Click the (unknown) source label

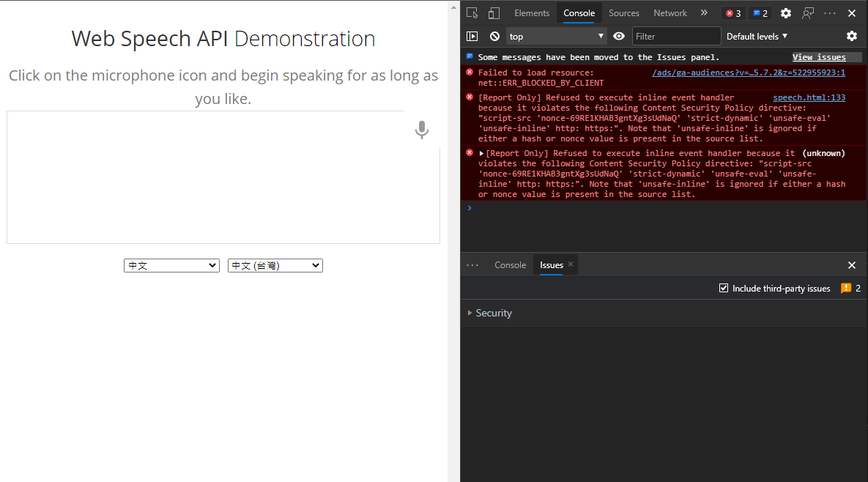click(824, 153)
